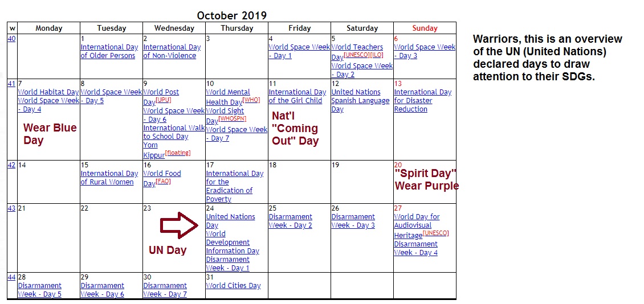Image resolution: width=644 pixels, height=304 pixels.
Task: Open International Day for Disaster Reduction
Action: [x=423, y=101]
